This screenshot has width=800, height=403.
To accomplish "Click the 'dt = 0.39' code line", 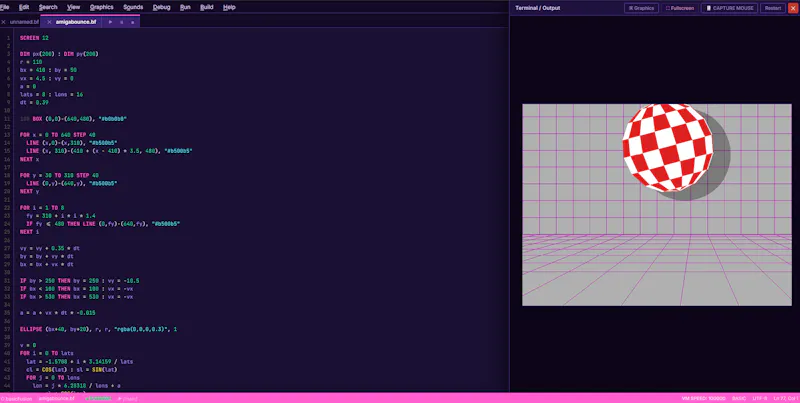I will [x=34, y=103].
